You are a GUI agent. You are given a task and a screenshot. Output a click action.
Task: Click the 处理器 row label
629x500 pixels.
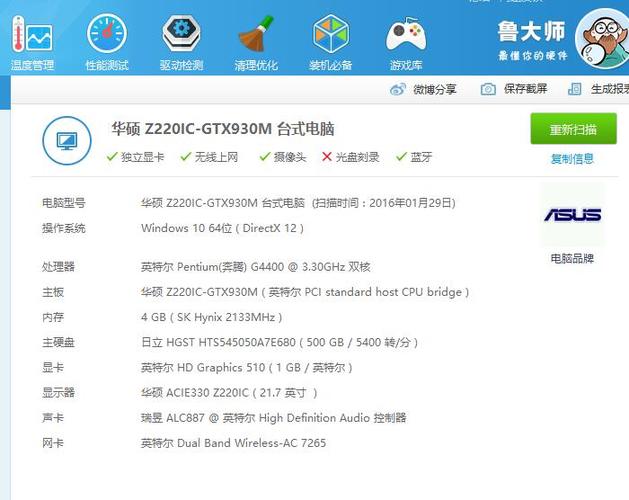(59, 267)
